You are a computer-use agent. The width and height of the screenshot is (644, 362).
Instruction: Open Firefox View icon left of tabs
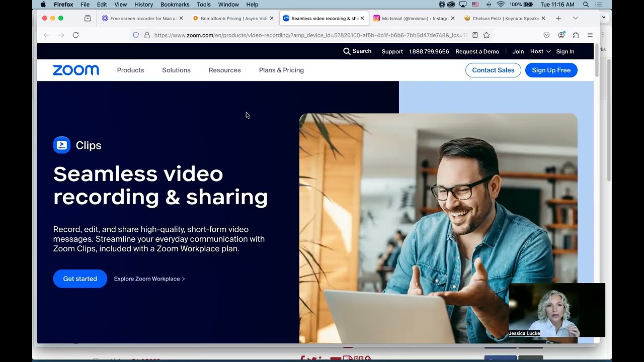coord(88,19)
